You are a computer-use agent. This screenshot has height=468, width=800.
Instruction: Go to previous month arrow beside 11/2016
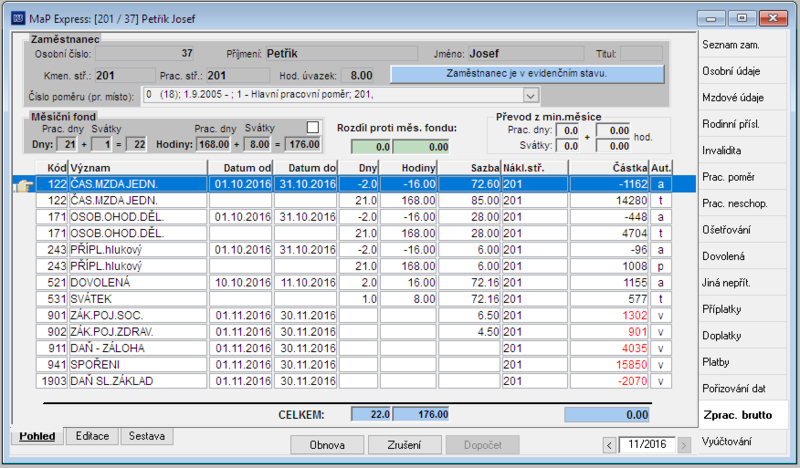pyautogui.click(x=609, y=445)
